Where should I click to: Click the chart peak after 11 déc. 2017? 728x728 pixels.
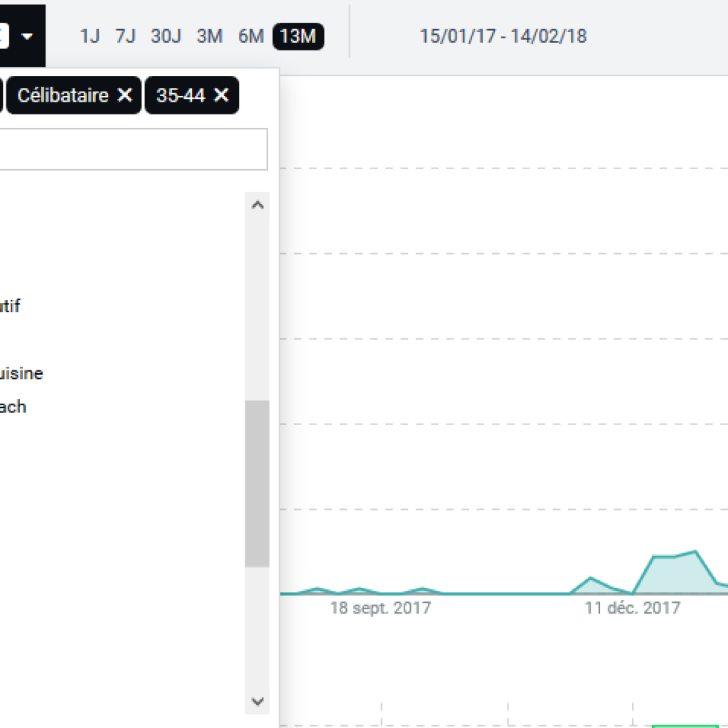pos(695,551)
